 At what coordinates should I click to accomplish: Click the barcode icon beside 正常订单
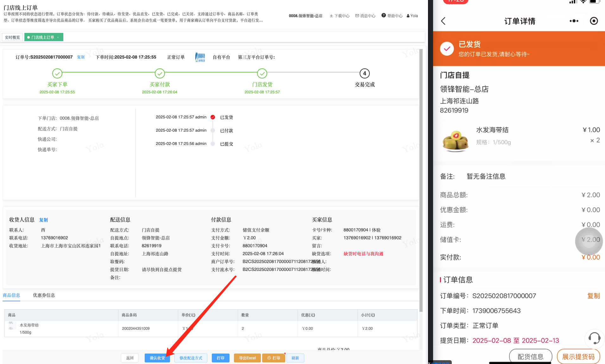(200, 57)
